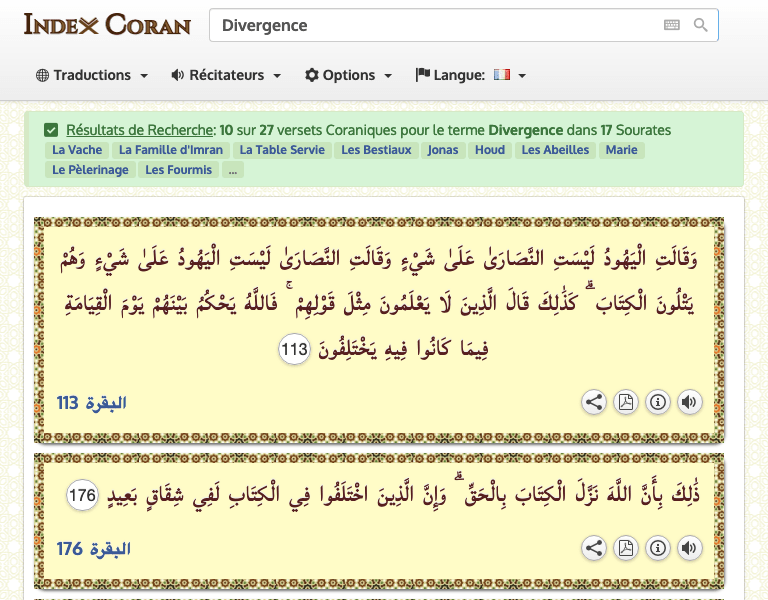
Task: Export verse 176 as PDF
Action: pyautogui.click(x=625, y=548)
